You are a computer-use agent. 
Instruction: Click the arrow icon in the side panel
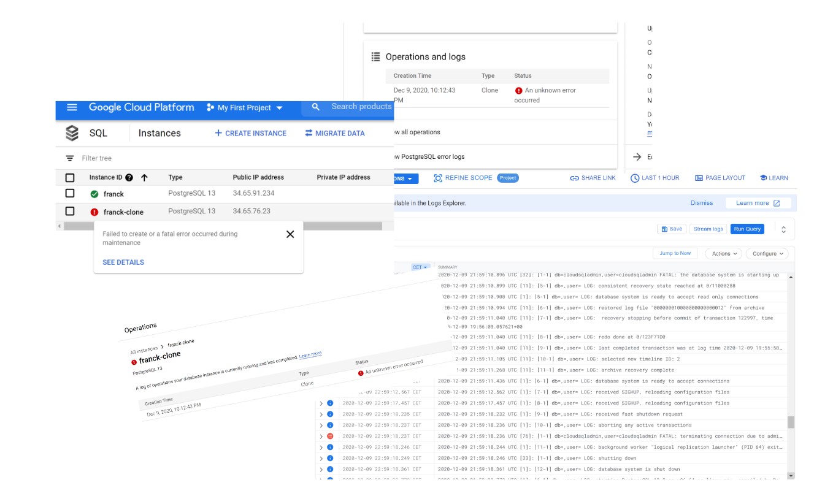637,157
